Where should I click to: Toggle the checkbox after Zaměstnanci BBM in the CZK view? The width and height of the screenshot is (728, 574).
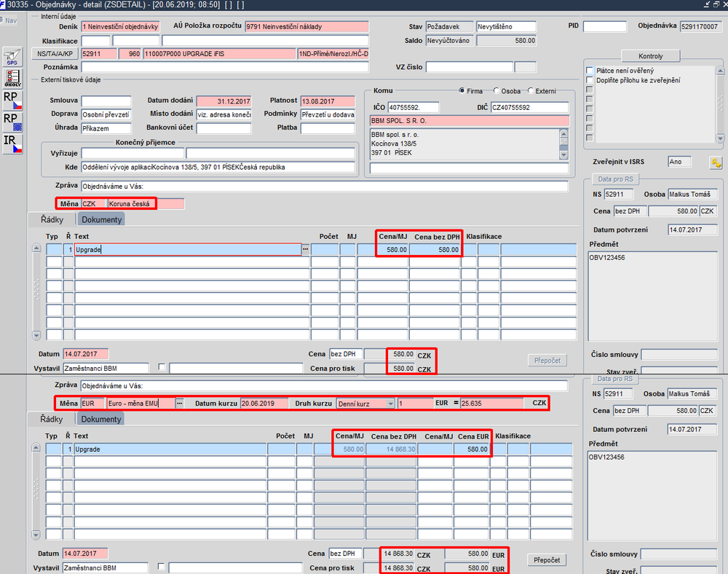(162, 367)
